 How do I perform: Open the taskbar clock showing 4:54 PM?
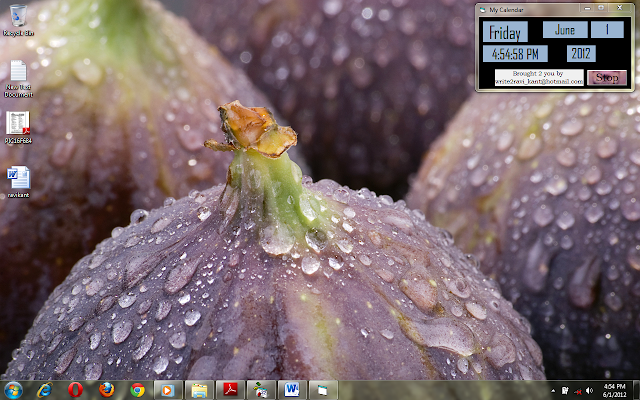point(614,391)
